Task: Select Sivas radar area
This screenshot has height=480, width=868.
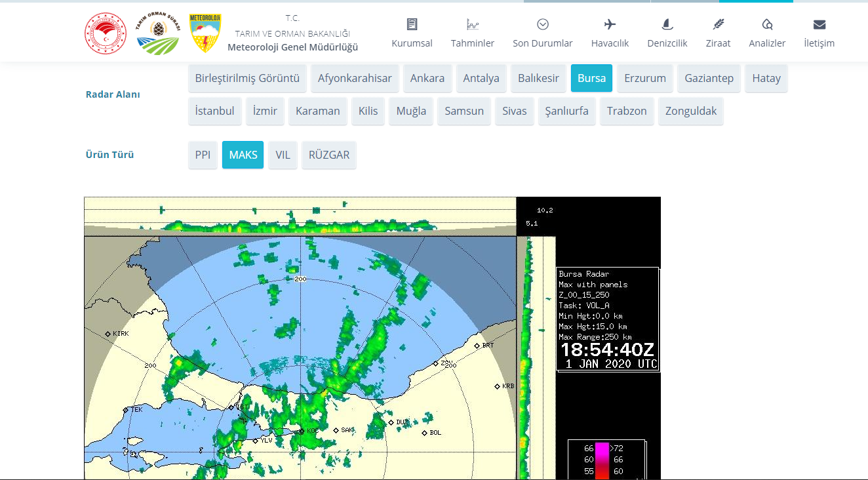Action: (515, 111)
